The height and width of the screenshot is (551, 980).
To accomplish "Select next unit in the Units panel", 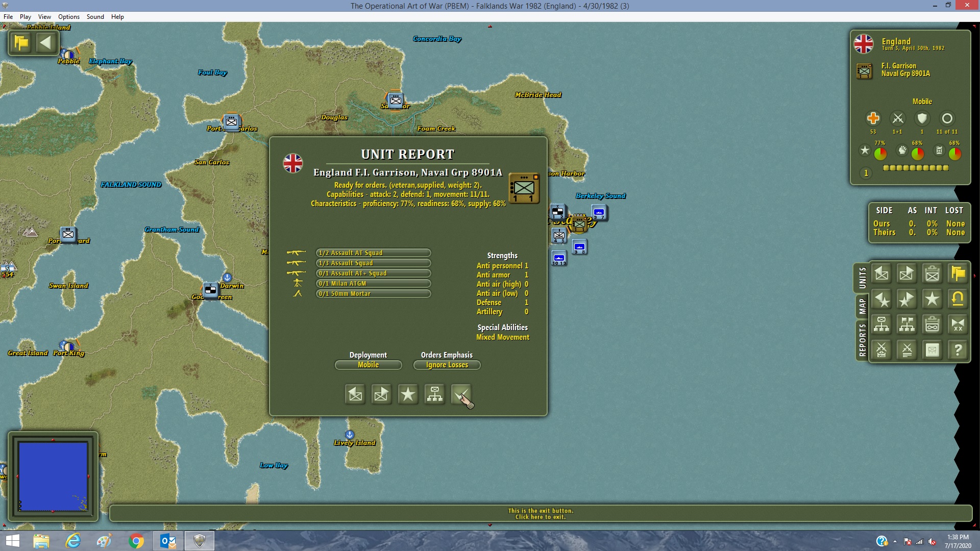I will click(x=907, y=274).
